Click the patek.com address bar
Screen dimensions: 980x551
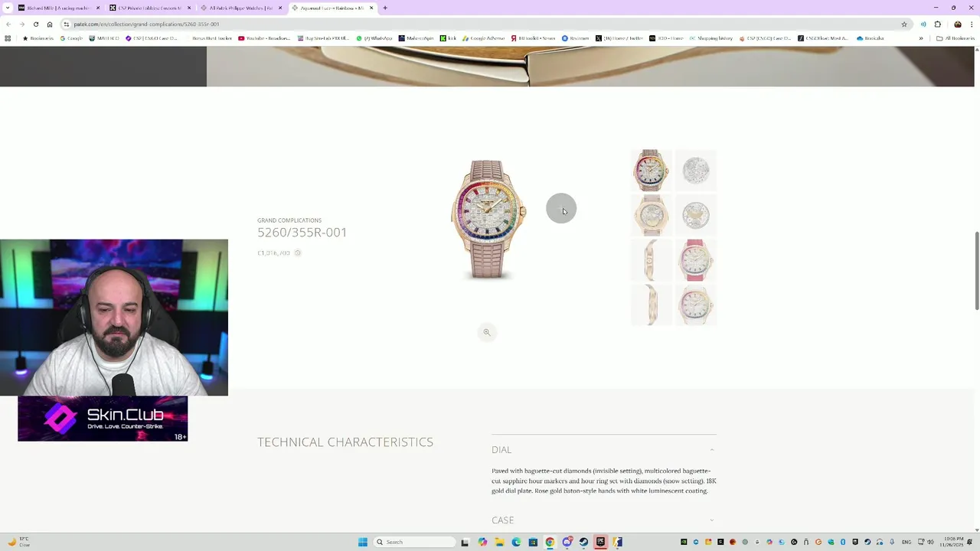click(486, 24)
